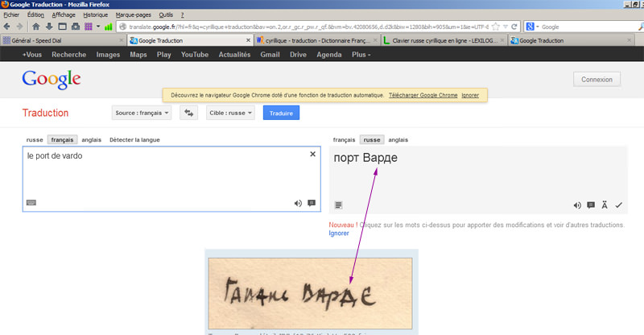Open the Marque-pages menu

(x=133, y=14)
